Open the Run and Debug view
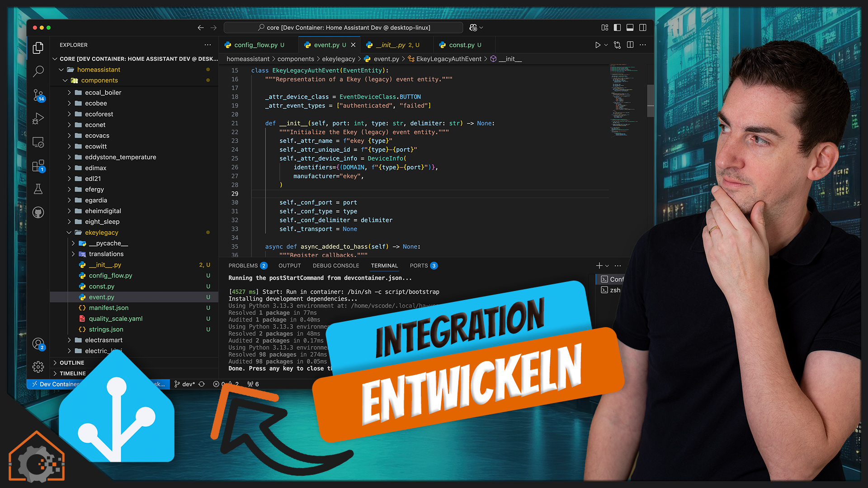Image resolution: width=868 pixels, height=488 pixels. coord(38,118)
